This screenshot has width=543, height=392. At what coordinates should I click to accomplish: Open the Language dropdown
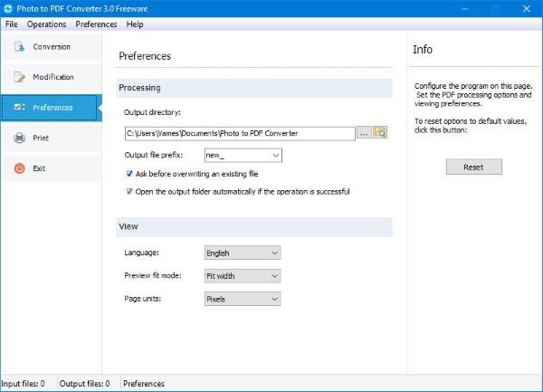[x=243, y=253]
